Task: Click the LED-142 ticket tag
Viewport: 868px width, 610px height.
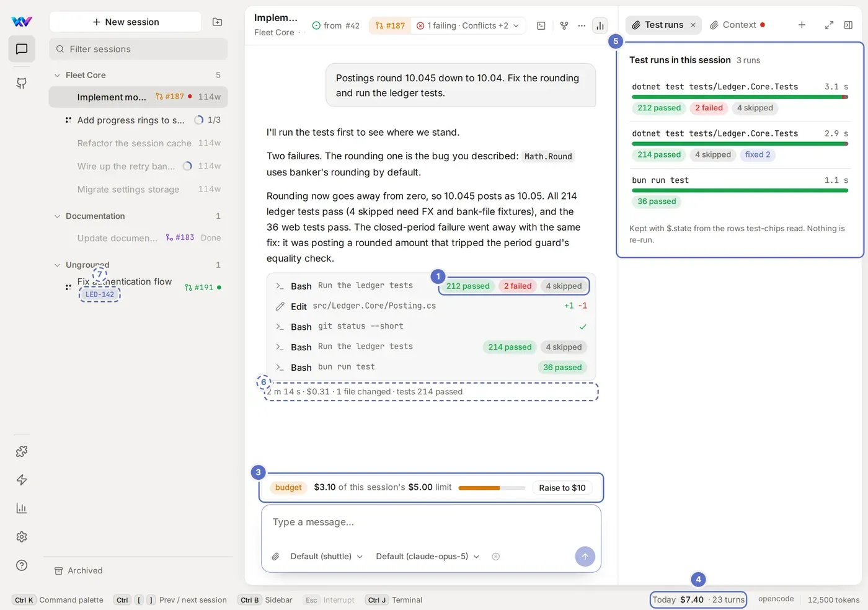Action: click(x=100, y=294)
